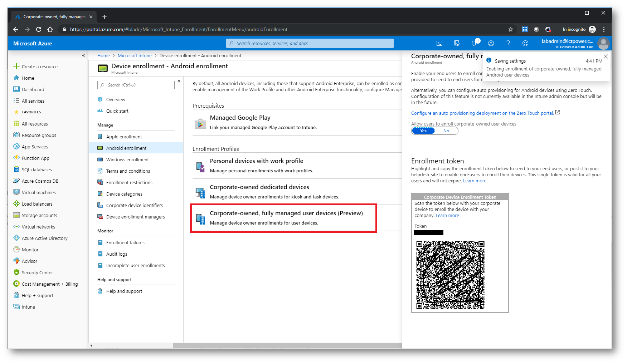This screenshot has width=627, height=364.
Task: Click the fully managed user devices icon
Action: (200, 219)
